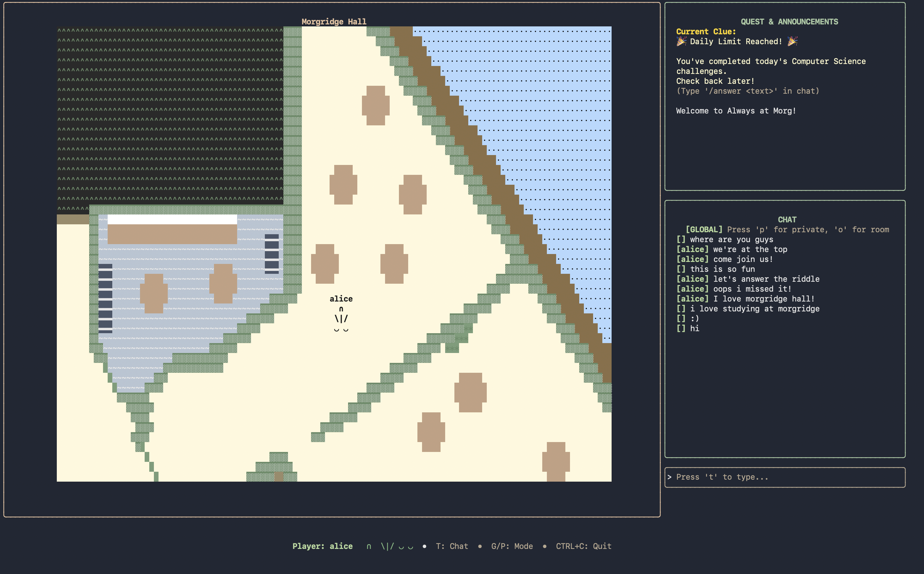
Task: Click the long brown desk under the whiteboard
Action: (172, 234)
